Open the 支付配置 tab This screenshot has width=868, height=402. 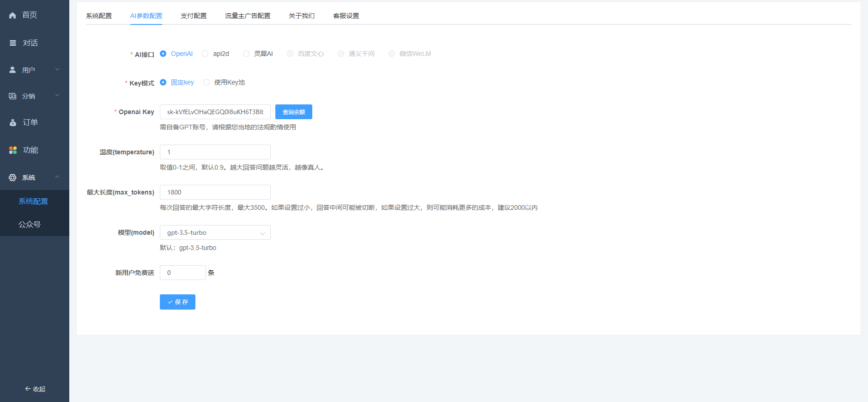[x=194, y=16]
